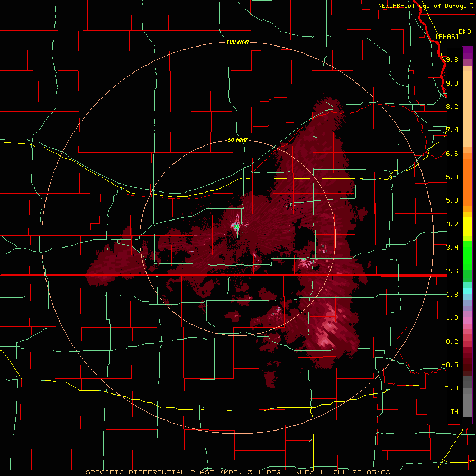Screen dimensions: 476x476
Task: Click the 6.6 scale value
Action: coord(452,153)
